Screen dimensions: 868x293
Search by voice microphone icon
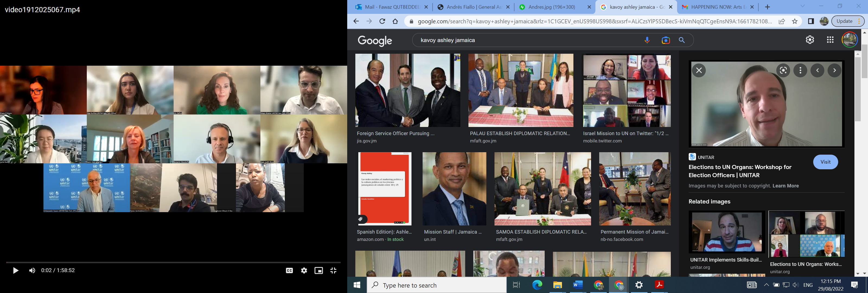647,40
